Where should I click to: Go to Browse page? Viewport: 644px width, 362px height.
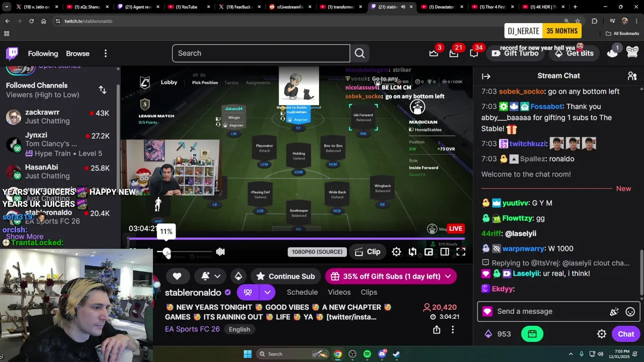(77, 53)
